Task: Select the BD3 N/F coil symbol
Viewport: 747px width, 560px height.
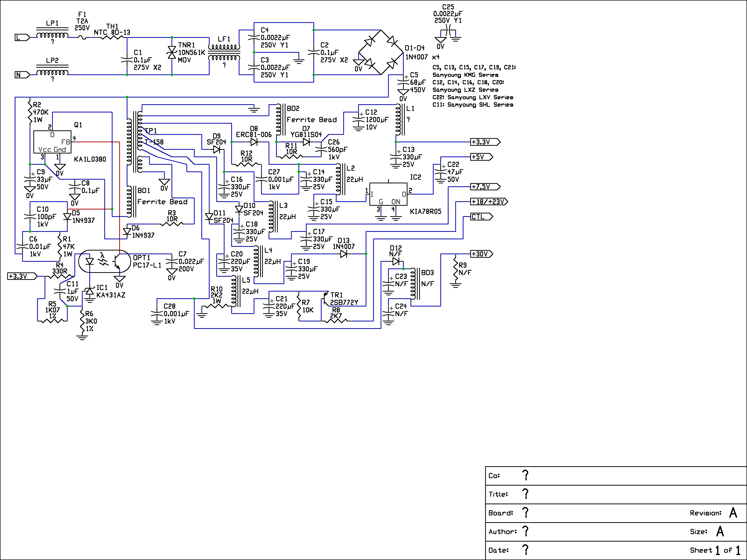Action: click(x=414, y=284)
